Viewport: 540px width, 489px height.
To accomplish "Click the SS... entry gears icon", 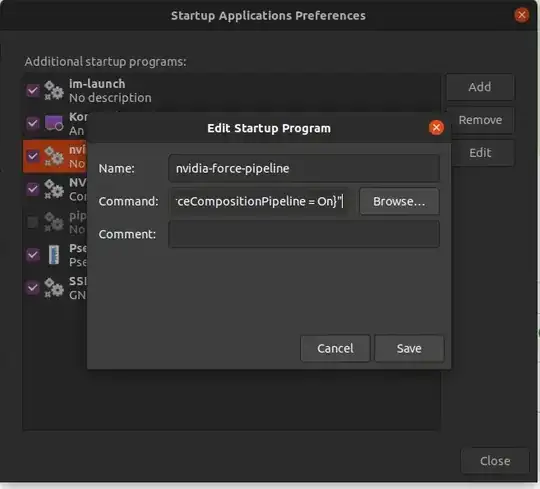I will (54, 288).
